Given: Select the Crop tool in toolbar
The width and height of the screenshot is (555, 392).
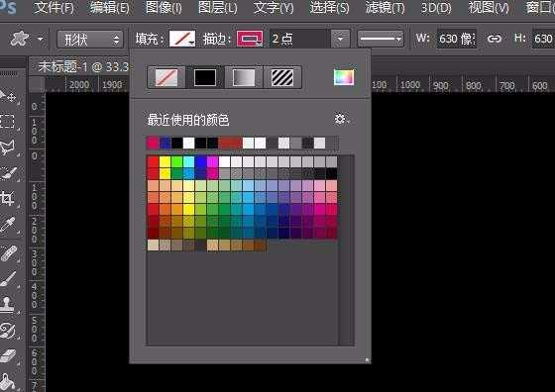Looking at the screenshot, I should point(8,199).
